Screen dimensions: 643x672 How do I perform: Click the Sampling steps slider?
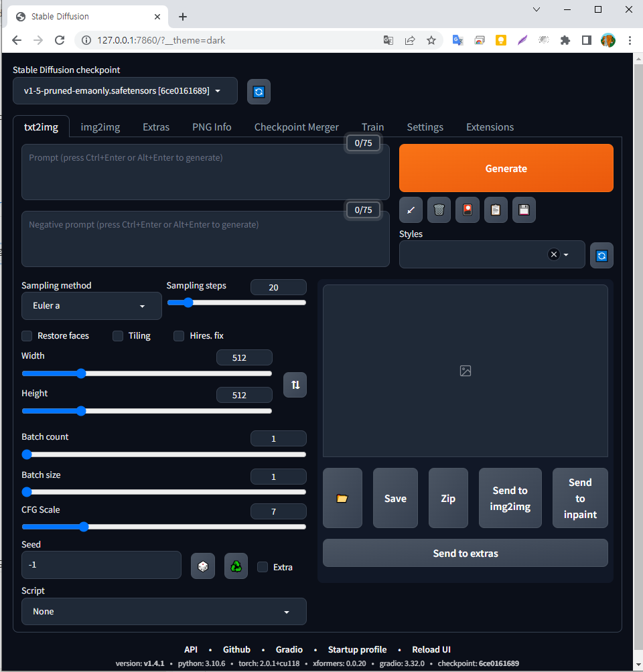tap(237, 303)
